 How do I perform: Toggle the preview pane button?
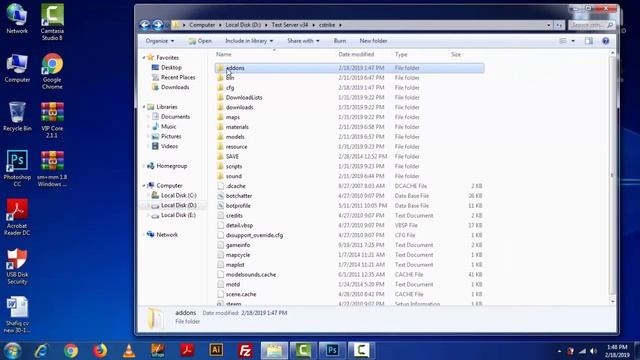[x=589, y=41]
